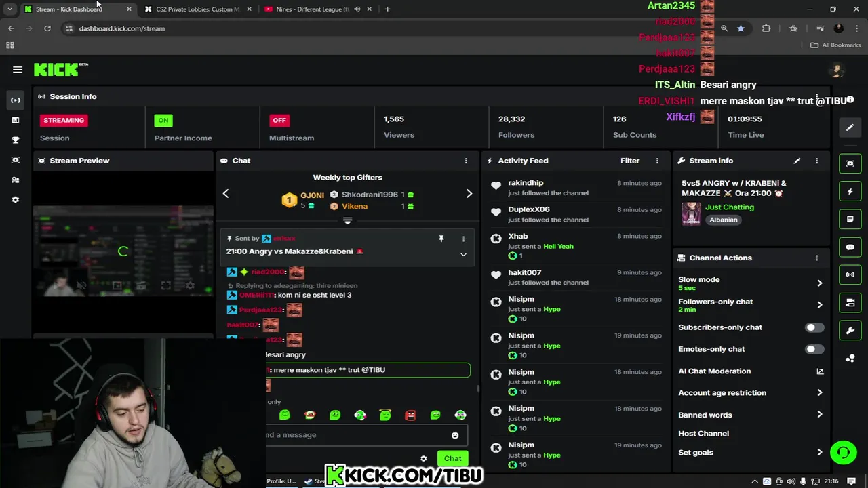868x488 pixels.
Task: Open the user avatar menu at the top right
Action: pyautogui.click(x=837, y=70)
